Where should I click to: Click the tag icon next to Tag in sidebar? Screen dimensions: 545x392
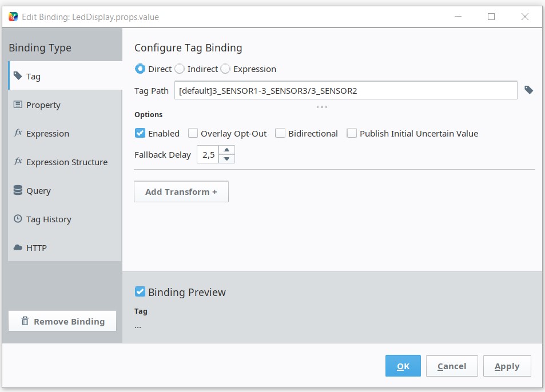coord(18,75)
